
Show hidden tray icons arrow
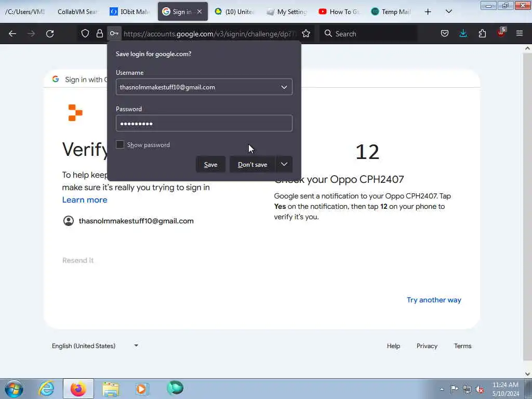point(442,389)
